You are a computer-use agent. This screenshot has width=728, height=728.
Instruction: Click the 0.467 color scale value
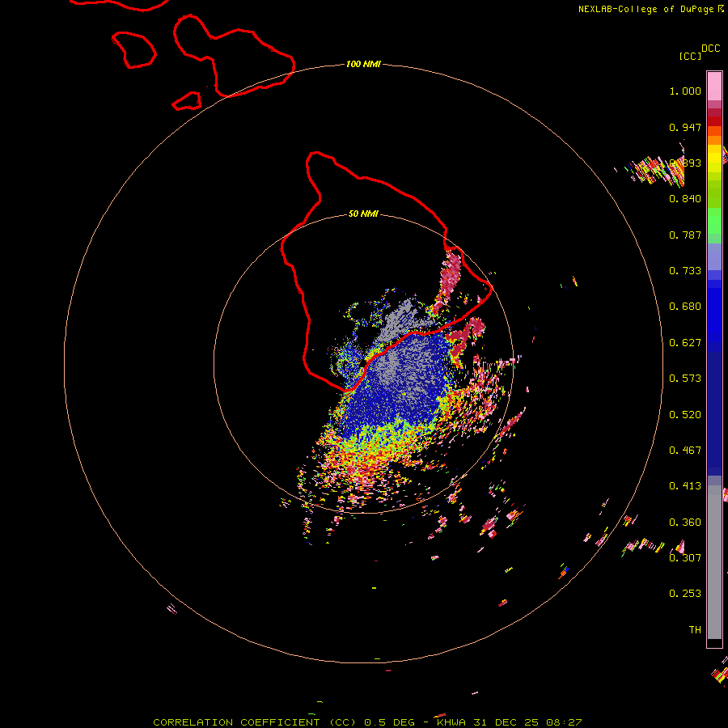(x=685, y=451)
